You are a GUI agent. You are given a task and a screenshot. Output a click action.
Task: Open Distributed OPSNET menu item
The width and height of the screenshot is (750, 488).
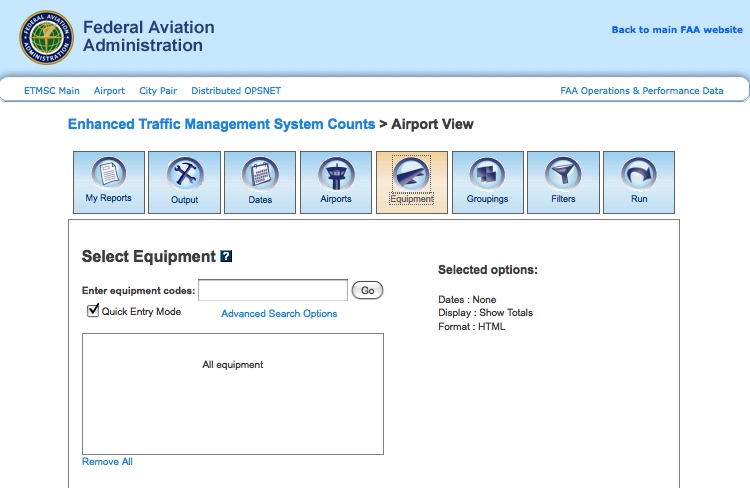pyautogui.click(x=236, y=90)
